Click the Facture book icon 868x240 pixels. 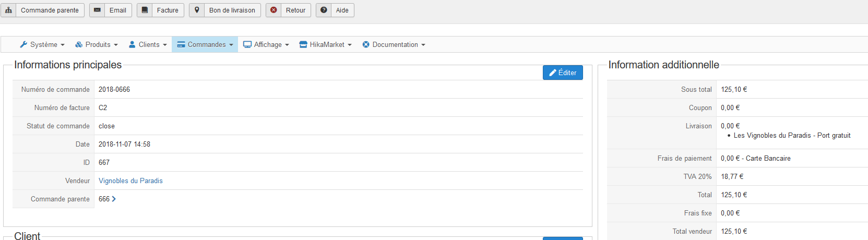click(145, 10)
